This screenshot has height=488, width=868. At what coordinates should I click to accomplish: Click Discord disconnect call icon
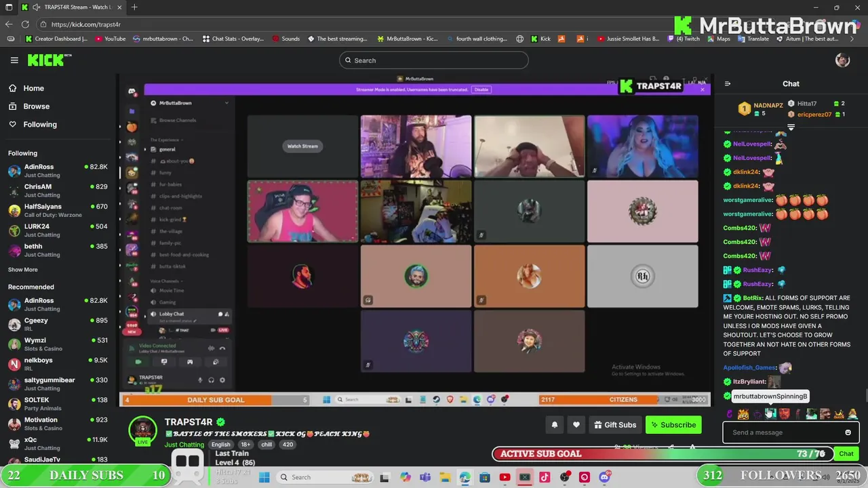coord(222,348)
